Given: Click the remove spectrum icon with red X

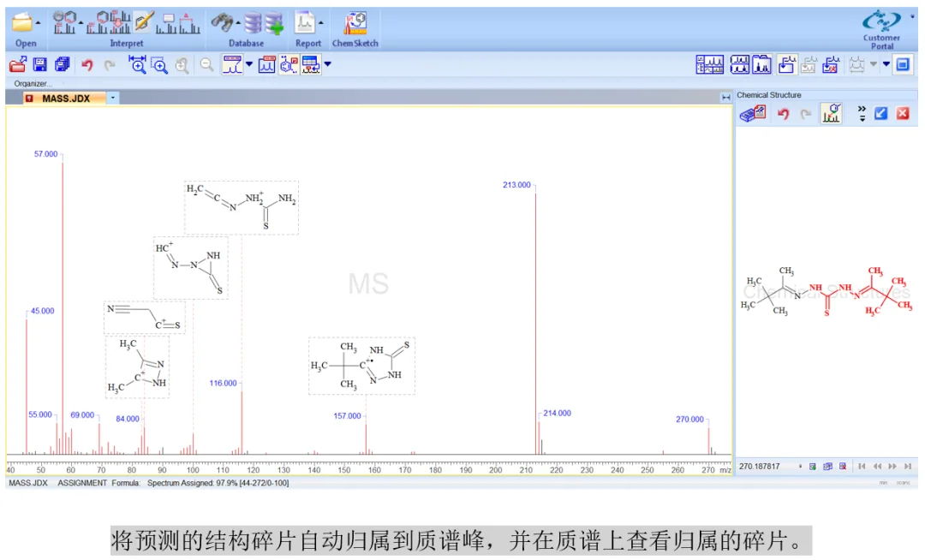Looking at the screenshot, I should (x=831, y=64).
